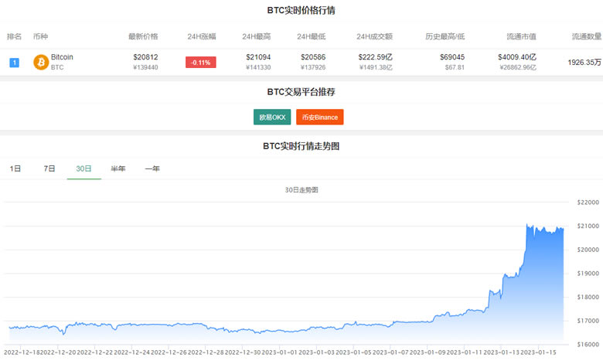The width and height of the screenshot is (603, 364).
Task: Click the red -0.11% change badge
Action: click(x=200, y=62)
